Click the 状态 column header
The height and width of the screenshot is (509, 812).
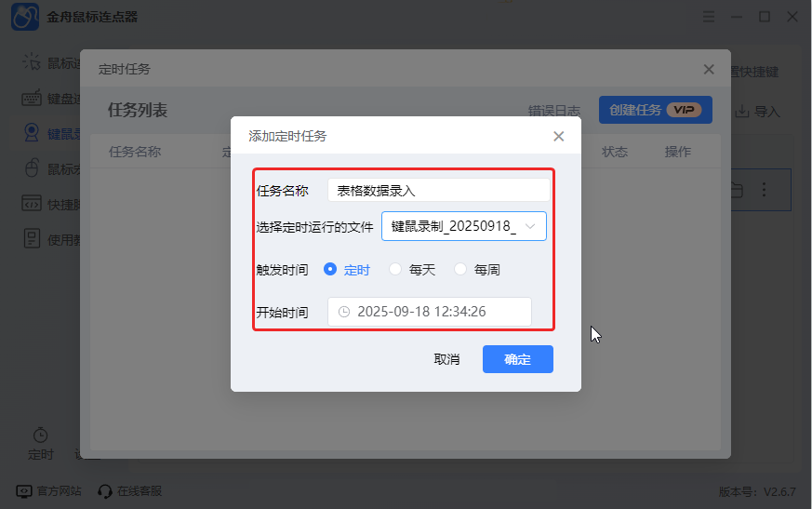click(615, 152)
